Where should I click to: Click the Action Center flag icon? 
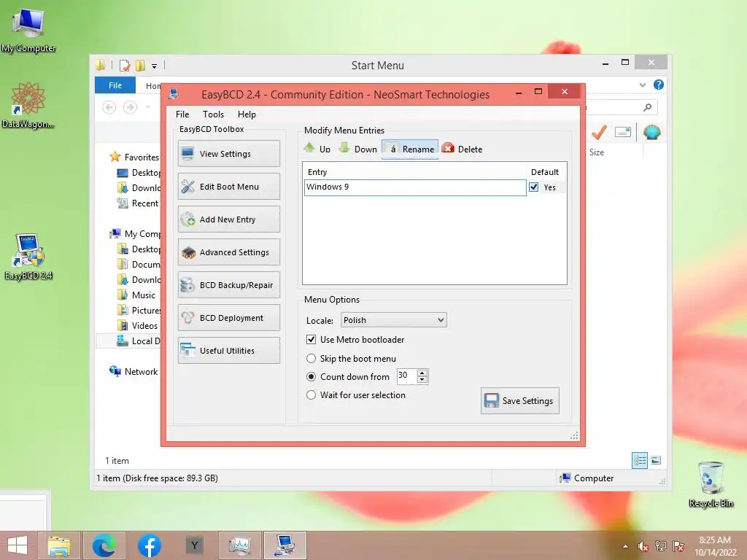coord(678,546)
